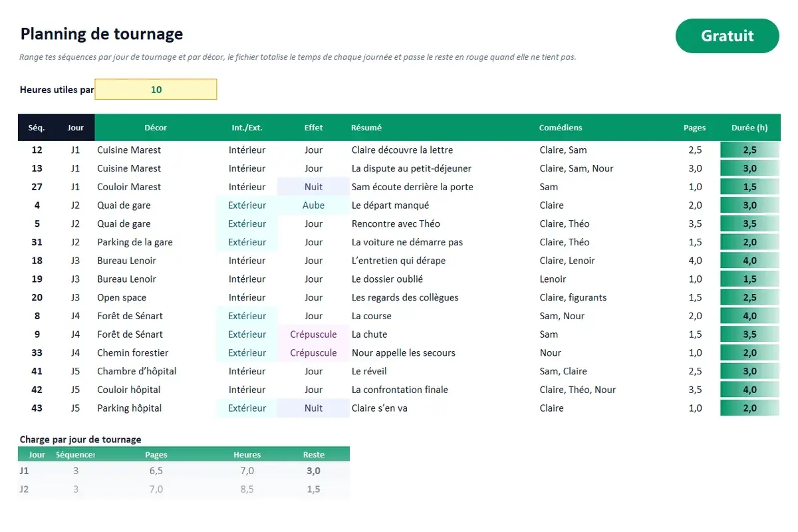The image size is (798, 532).
Task: Select cell 'Claire s’en va'
Action: 379,408
